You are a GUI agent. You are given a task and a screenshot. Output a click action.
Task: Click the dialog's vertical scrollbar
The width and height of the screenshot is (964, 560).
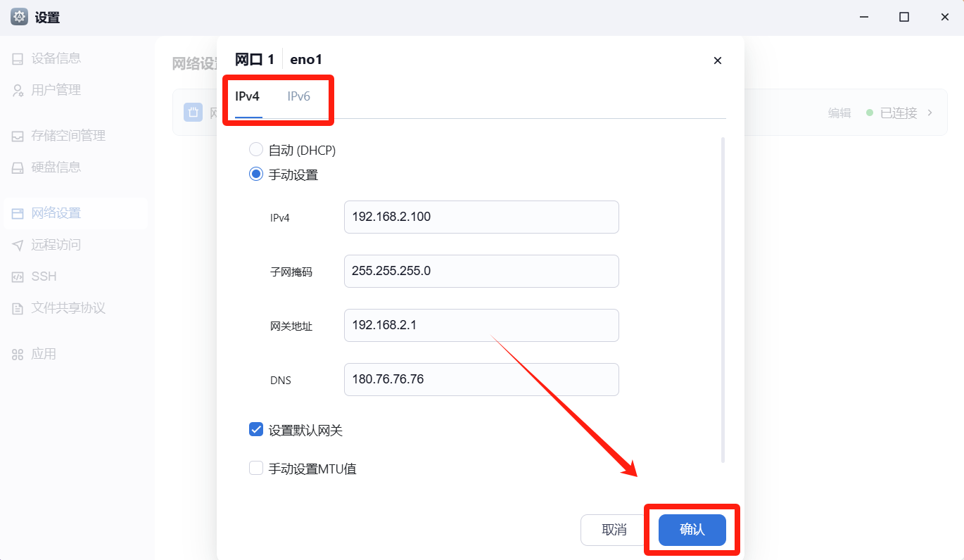click(723, 299)
